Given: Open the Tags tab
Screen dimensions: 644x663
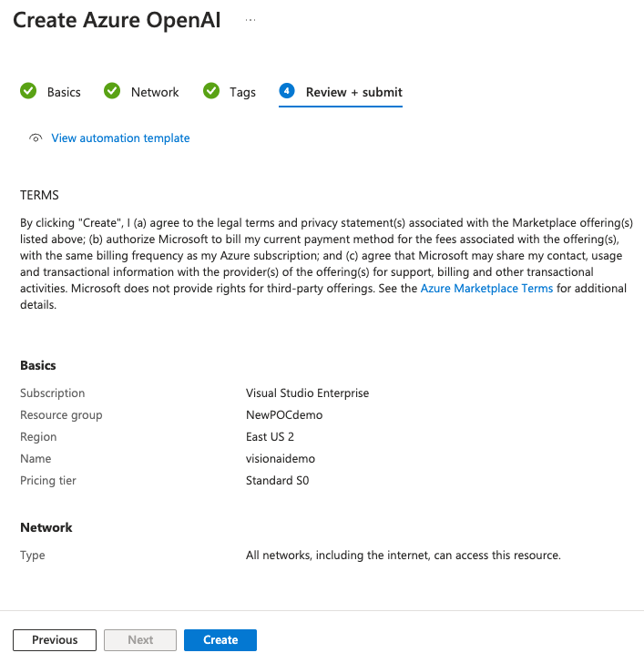Looking at the screenshot, I should click(242, 92).
